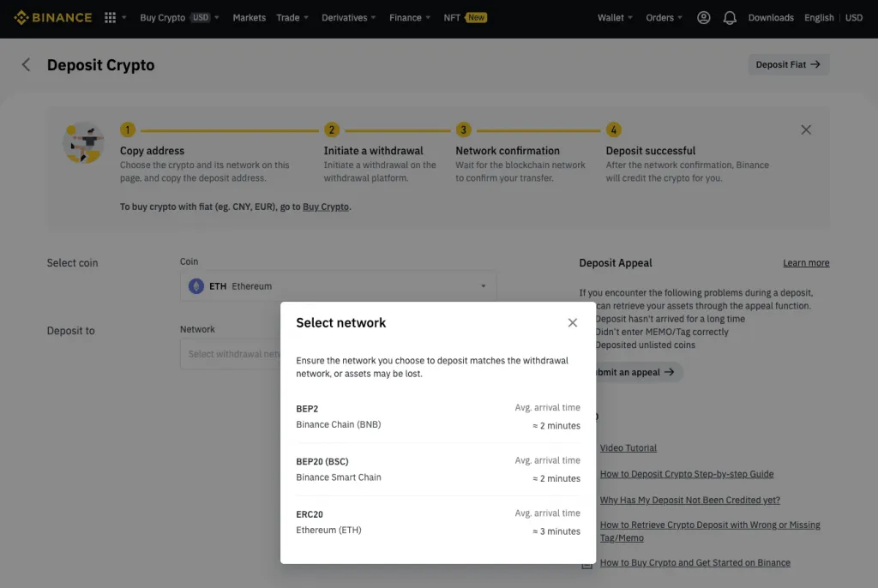Screen dimensions: 878x588
Task: Expand the Orders menu
Action: point(665,17)
